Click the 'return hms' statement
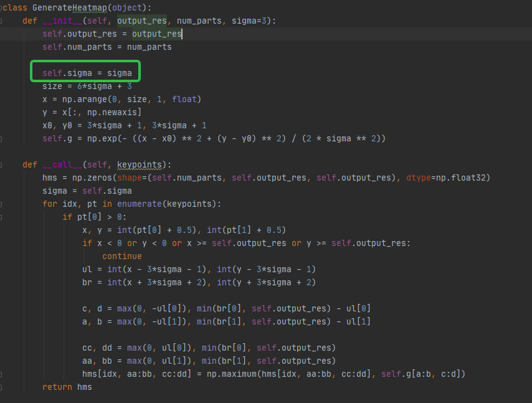 tap(67, 387)
